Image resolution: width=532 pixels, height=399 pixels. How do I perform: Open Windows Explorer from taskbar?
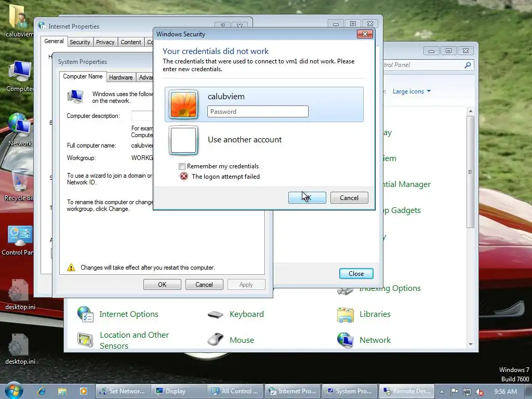tap(62, 391)
